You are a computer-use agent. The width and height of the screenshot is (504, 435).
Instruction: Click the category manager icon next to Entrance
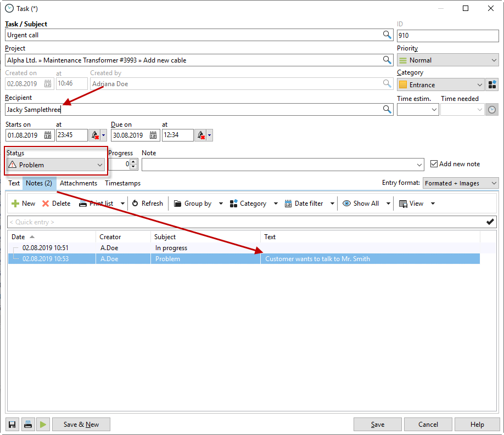click(492, 84)
